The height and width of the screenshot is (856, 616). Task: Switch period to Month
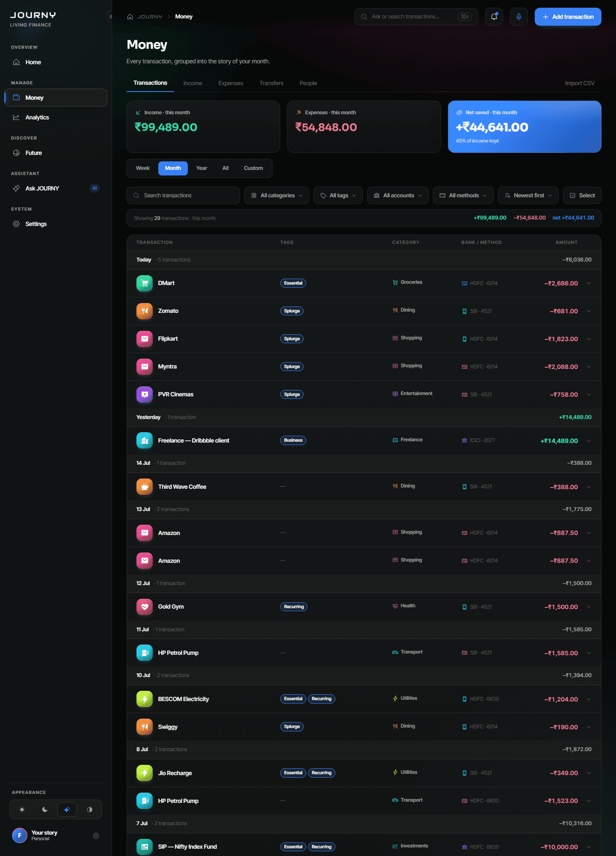(x=173, y=169)
